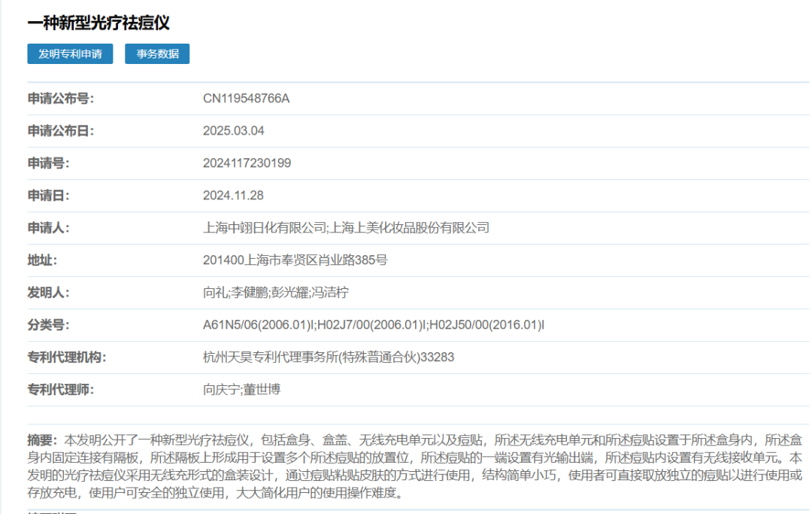Select the 申请人 field label

point(48,227)
